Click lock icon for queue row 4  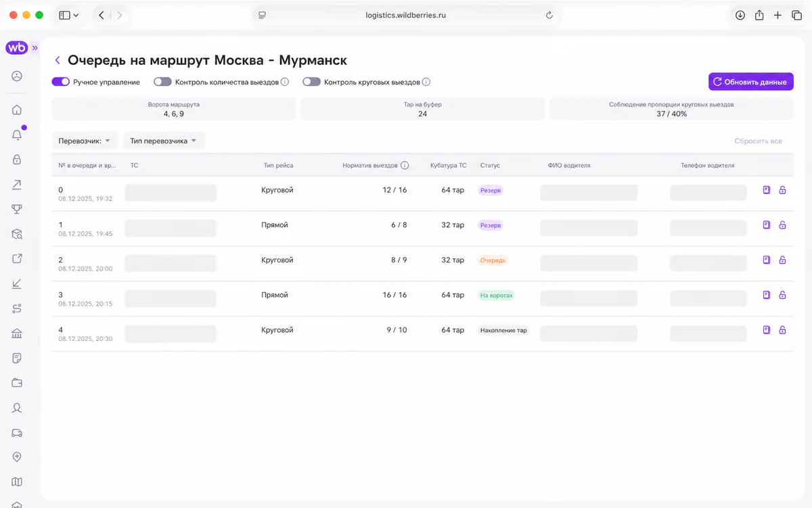point(782,330)
